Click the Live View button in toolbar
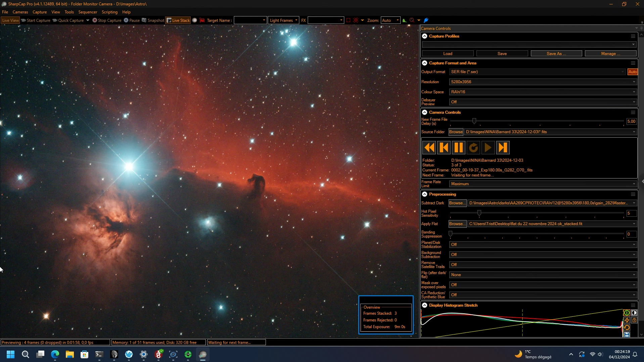This screenshot has height=362, width=644. [10, 20]
